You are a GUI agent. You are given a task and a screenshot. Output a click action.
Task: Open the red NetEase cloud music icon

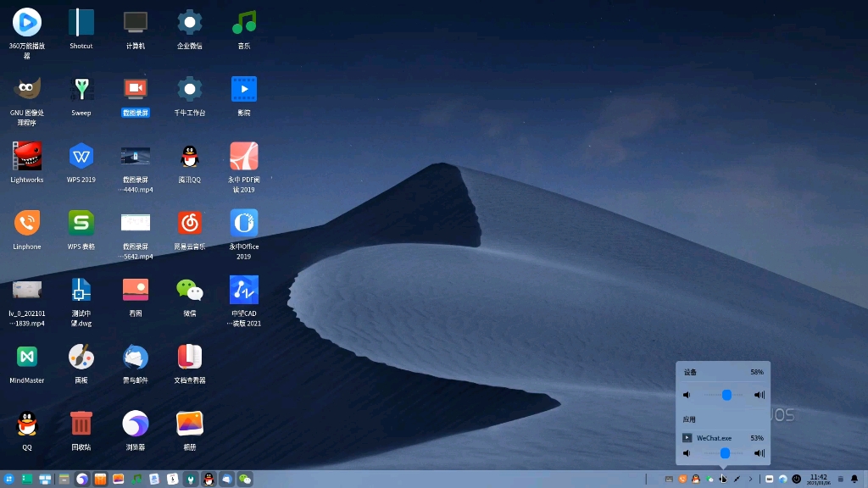coord(190,223)
